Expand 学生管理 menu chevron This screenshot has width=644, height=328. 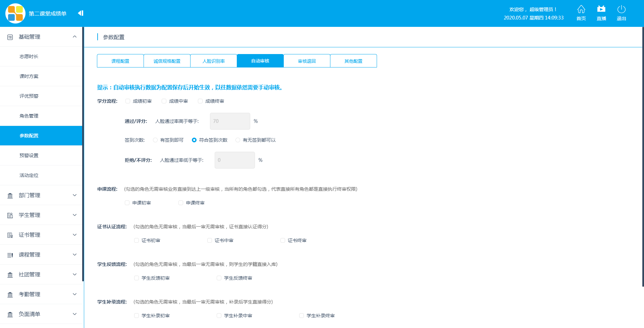click(74, 215)
